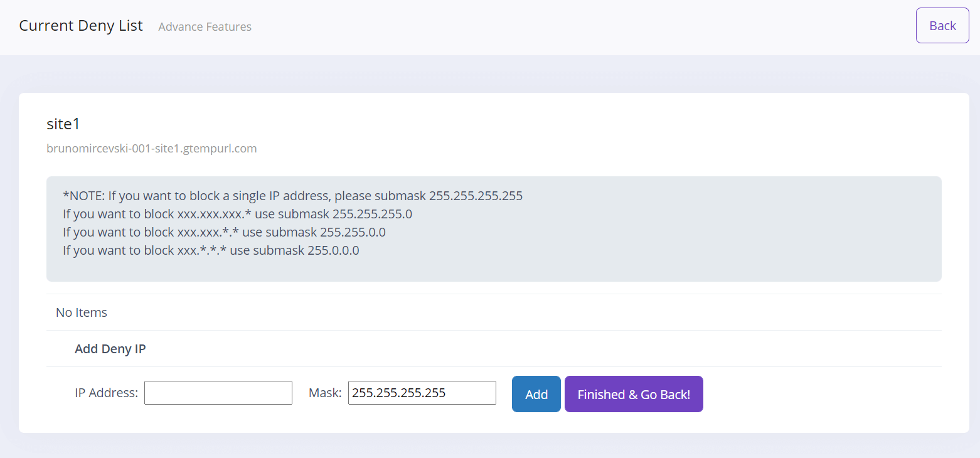Click brunomircevski-001-site1.gtempurl.com domain text
Image resolution: width=980 pixels, height=458 pixels.
click(x=152, y=149)
